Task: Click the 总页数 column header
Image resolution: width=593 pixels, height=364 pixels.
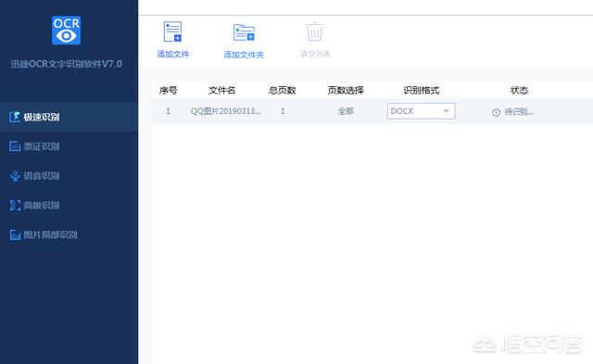Action: (x=282, y=91)
